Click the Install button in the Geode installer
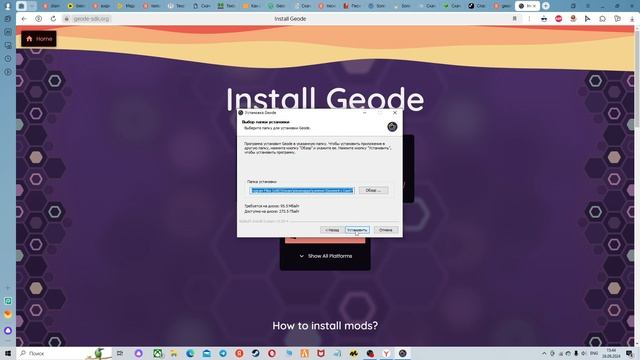The width and height of the screenshot is (640, 360). [x=357, y=230]
